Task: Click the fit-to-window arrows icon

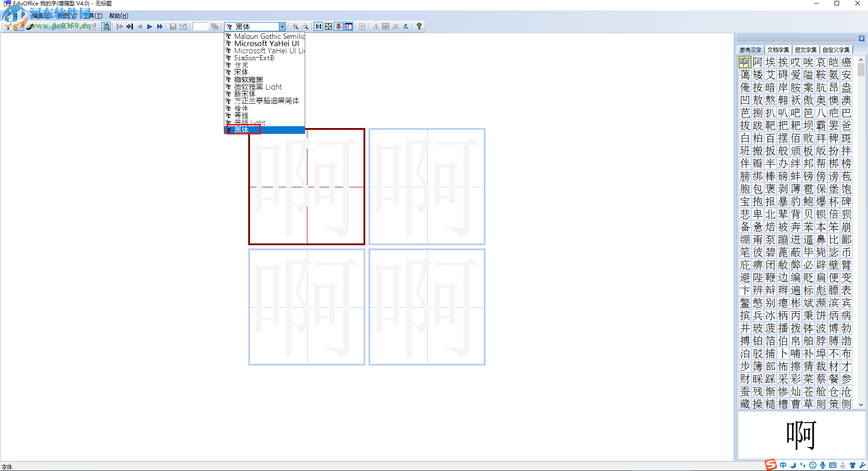Action: (x=328, y=27)
